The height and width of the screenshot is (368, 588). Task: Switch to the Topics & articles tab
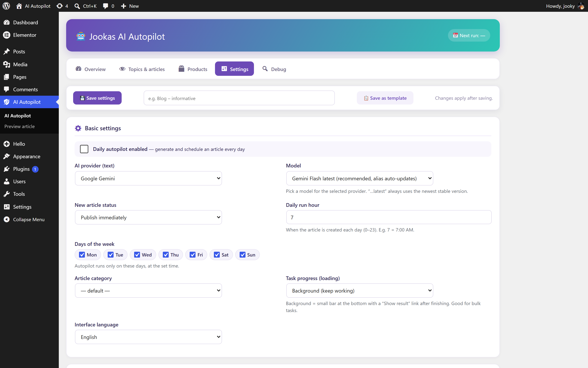pos(142,69)
